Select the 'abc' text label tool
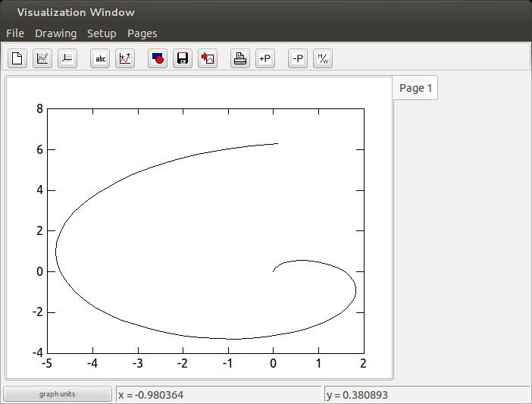Screen dimensions: 532x404 [x=100, y=58]
